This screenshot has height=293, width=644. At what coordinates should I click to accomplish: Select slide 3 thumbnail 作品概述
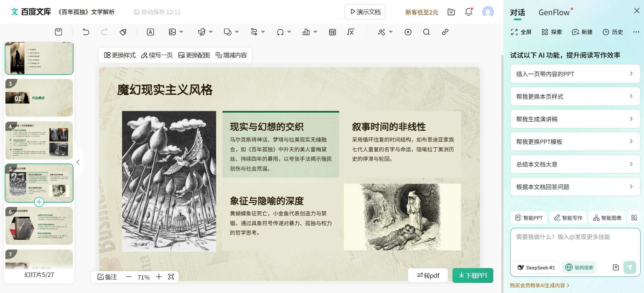(39, 98)
